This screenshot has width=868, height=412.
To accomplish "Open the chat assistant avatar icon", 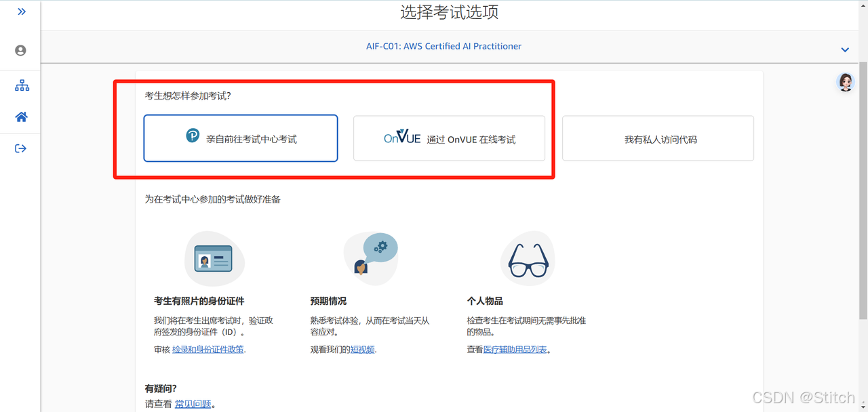I will pos(846,82).
